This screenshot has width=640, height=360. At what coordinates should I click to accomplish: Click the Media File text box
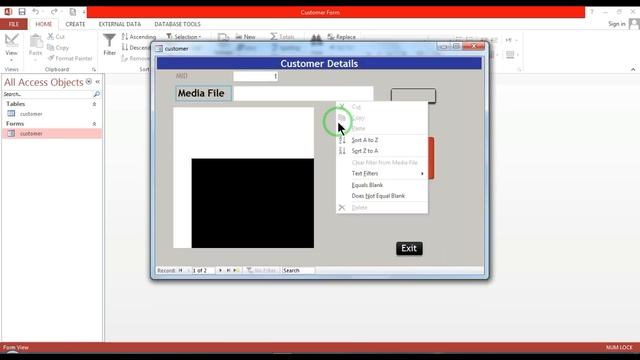pyautogui.click(x=303, y=93)
